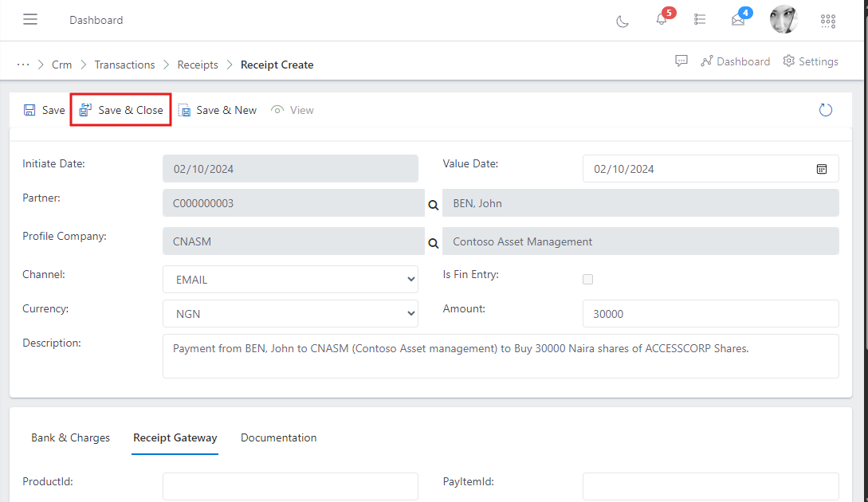The height and width of the screenshot is (502, 868).
Task: Open Value Date calendar picker
Action: (822, 169)
